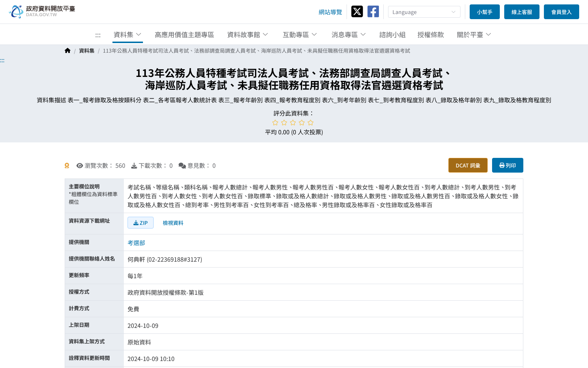Click the 會員登入 login button

[x=562, y=12]
